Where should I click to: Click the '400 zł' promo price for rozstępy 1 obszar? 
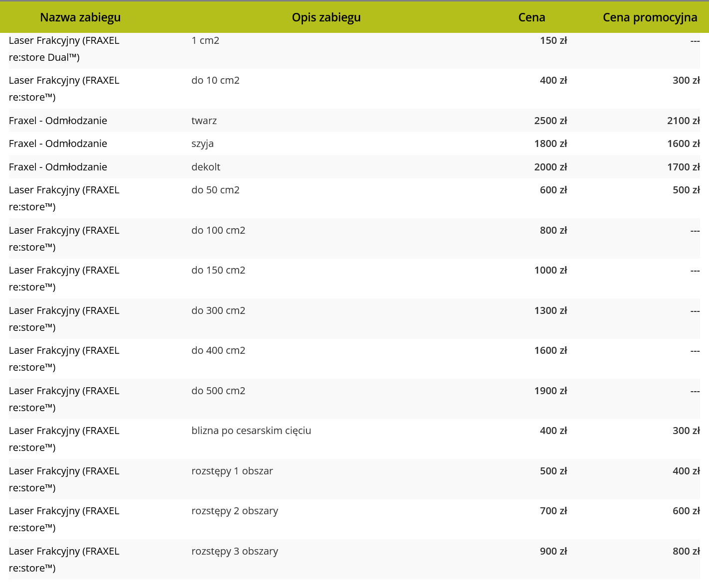[686, 471]
